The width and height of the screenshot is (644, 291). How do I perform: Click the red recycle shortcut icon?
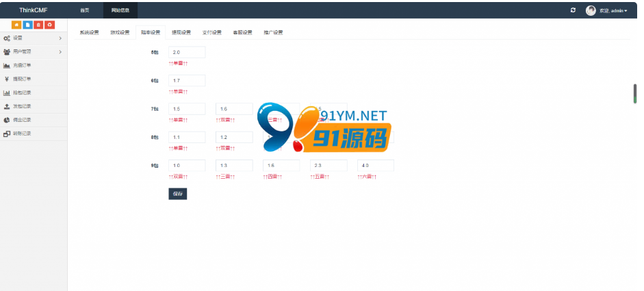point(49,25)
